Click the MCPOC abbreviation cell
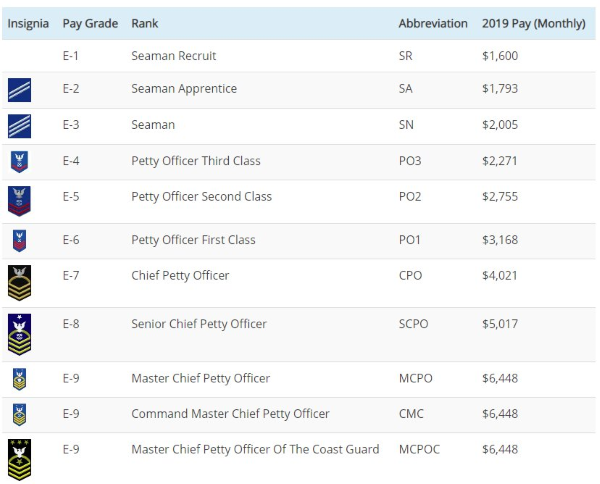The height and width of the screenshot is (484, 600). (x=418, y=450)
